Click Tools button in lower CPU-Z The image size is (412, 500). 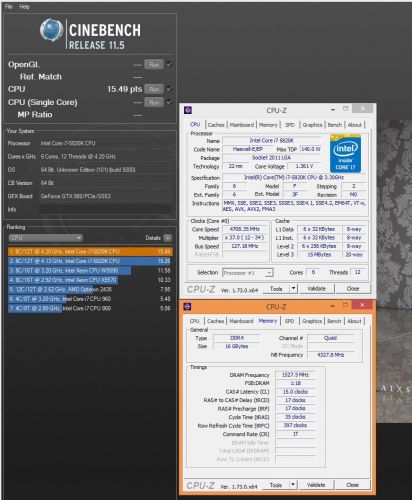click(x=276, y=485)
